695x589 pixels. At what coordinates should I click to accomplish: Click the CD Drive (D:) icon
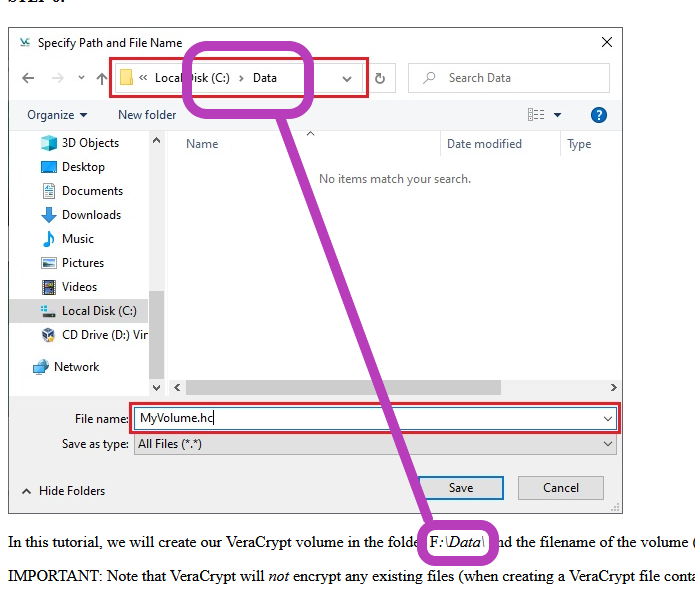[48, 335]
